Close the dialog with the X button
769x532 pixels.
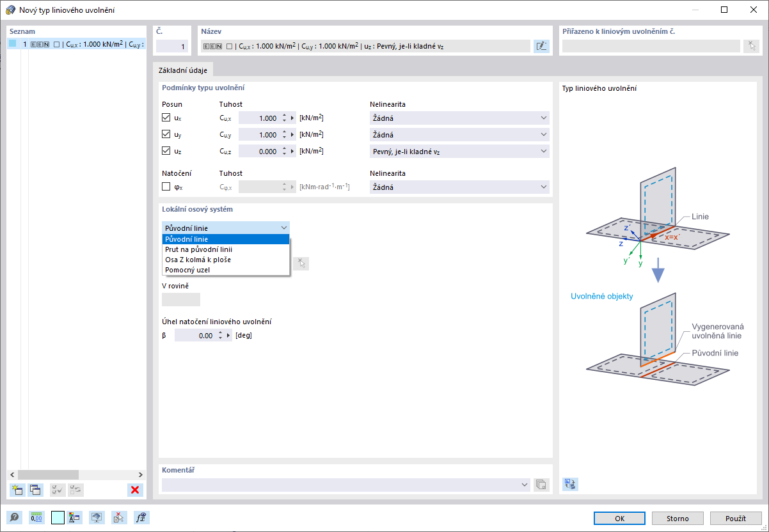(754, 10)
